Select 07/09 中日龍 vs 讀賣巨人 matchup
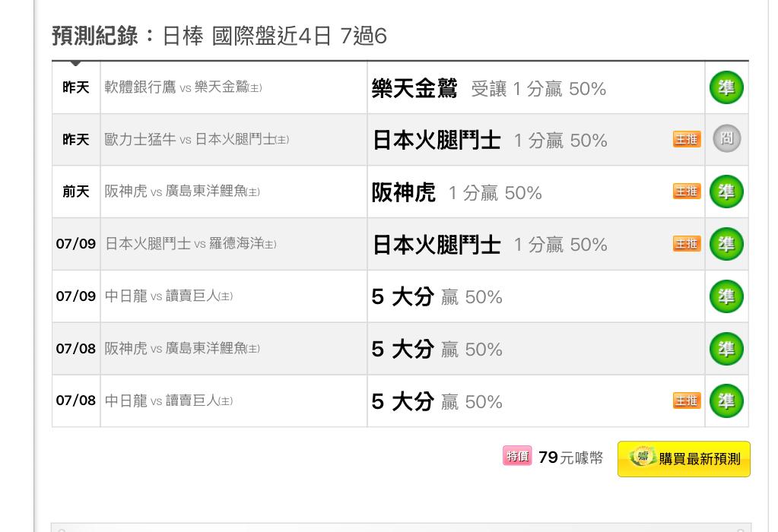778x532 pixels. click(x=169, y=296)
